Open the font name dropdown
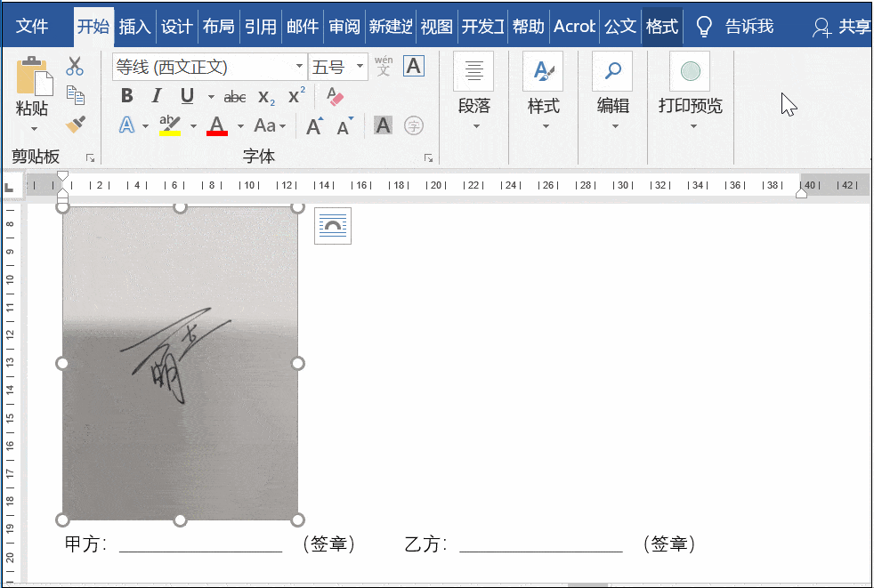The width and height of the screenshot is (874, 588). (300, 67)
